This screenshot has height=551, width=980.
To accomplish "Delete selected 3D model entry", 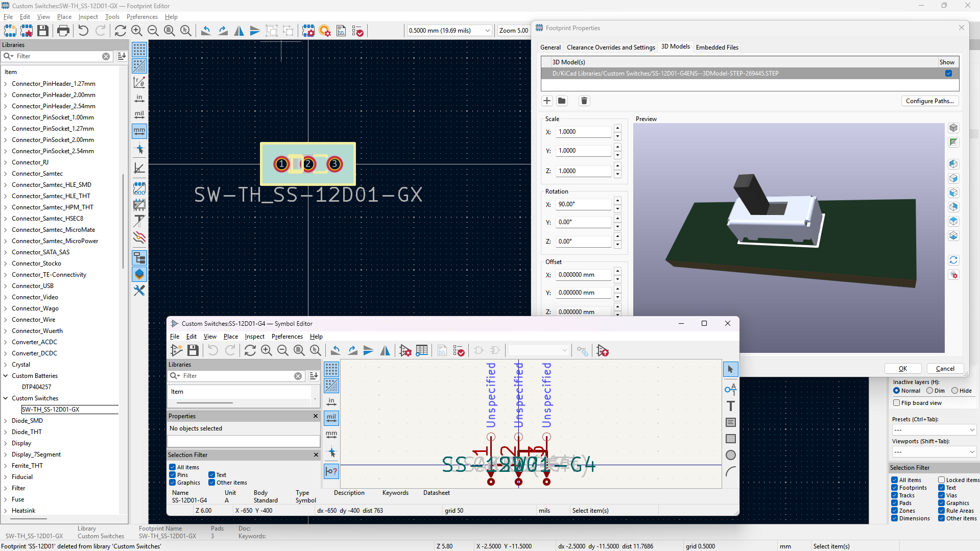I will (584, 101).
